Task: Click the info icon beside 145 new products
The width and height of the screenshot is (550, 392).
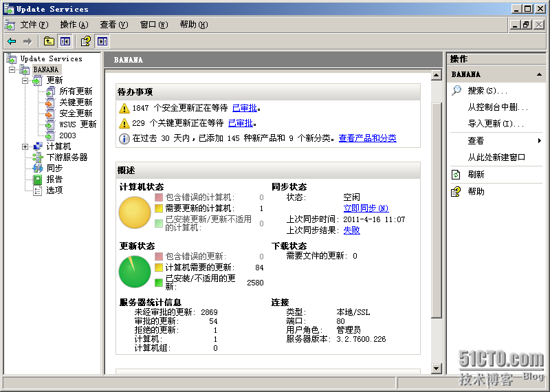Action: coord(124,139)
